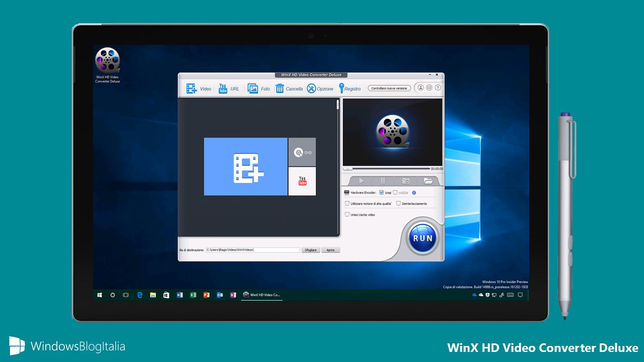This screenshot has width=644, height=362.
Task: Pause the preview playback
Action: click(383, 181)
